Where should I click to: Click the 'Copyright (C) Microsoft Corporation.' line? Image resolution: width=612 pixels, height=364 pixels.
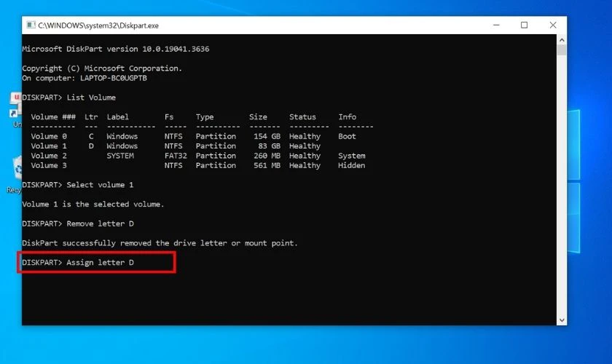[x=102, y=68]
